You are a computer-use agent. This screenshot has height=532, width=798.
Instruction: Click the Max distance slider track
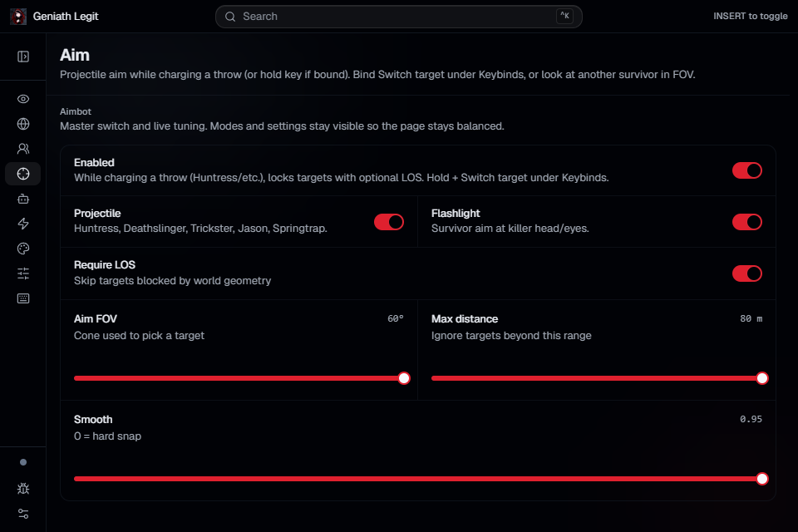597,378
